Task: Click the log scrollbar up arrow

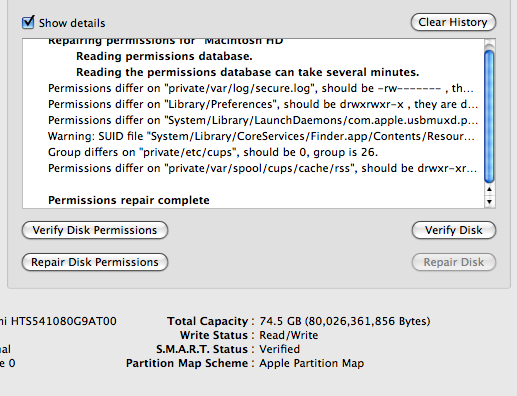Action: 489,190
